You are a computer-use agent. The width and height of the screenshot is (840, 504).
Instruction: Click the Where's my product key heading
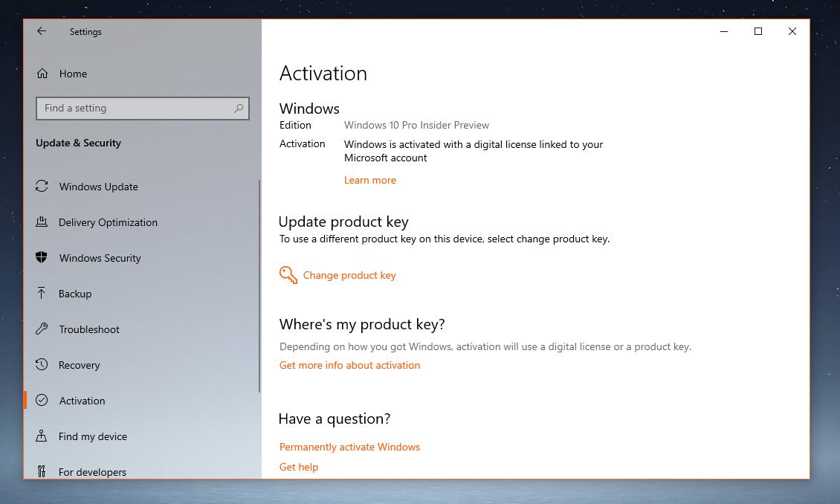point(362,324)
